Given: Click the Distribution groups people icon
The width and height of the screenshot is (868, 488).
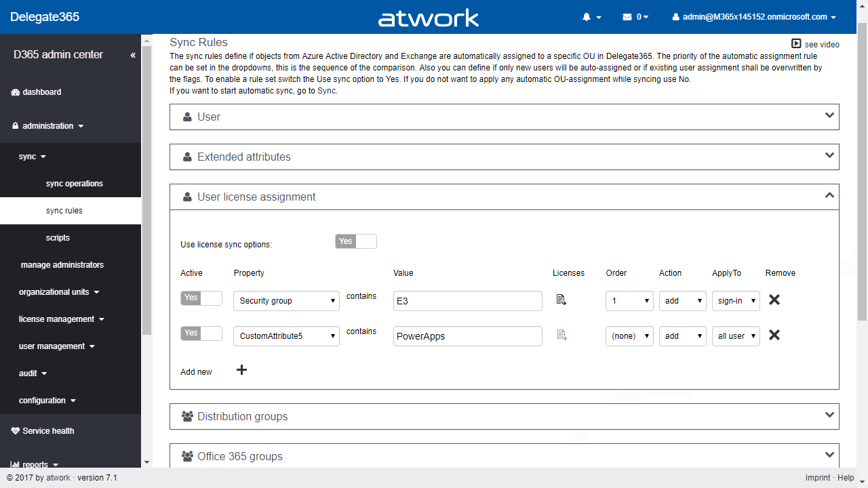Looking at the screenshot, I should [x=188, y=416].
